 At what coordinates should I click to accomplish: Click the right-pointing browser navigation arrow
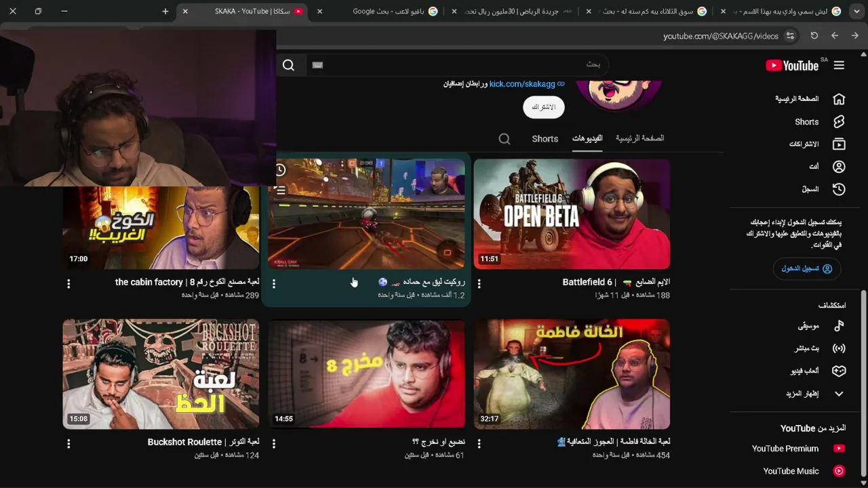click(855, 36)
